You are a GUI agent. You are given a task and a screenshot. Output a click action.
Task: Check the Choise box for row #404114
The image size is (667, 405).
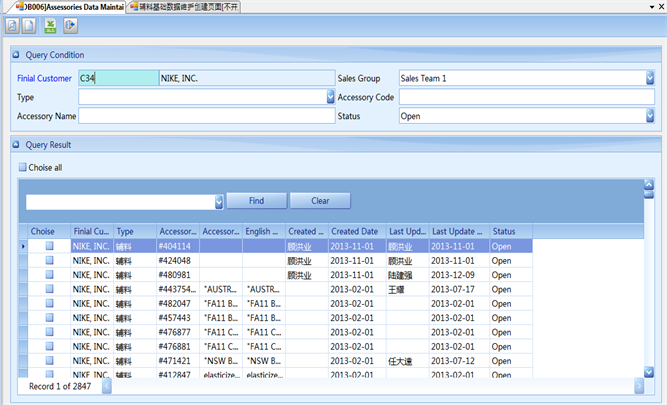(49, 246)
